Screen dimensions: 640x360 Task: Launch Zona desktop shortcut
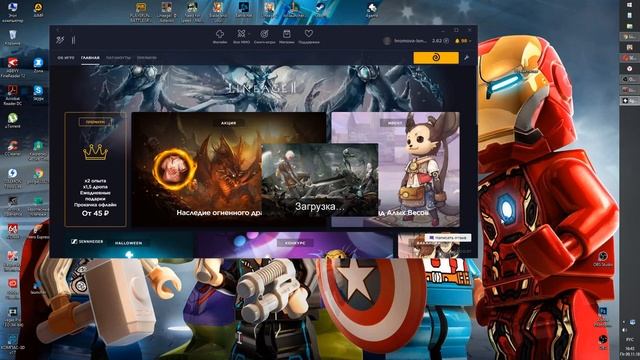click(x=38, y=65)
